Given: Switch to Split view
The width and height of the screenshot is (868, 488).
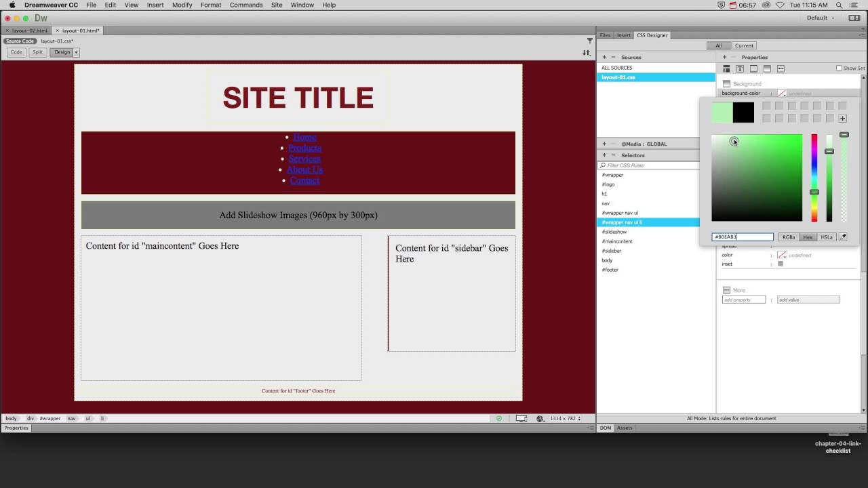Looking at the screenshot, I should 37,52.
